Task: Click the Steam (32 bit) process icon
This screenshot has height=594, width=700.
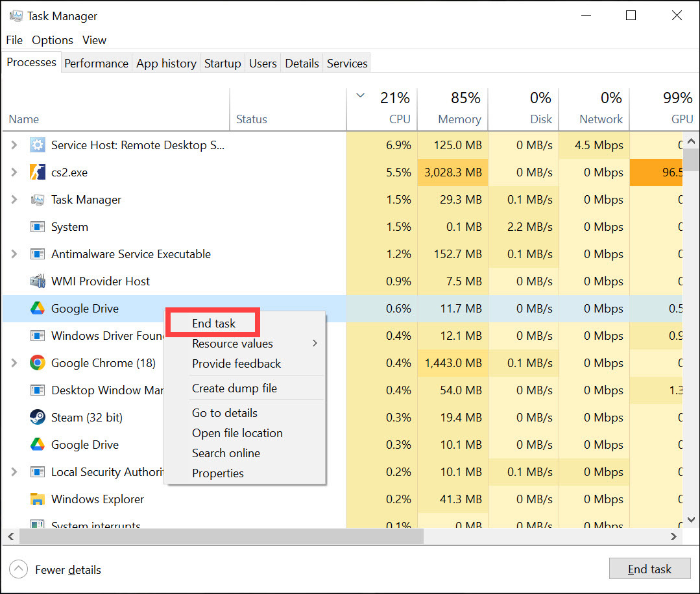Action: tap(38, 417)
